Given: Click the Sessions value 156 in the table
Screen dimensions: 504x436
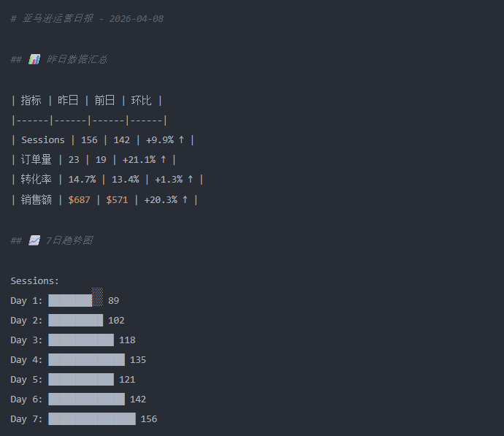Looking at the screenshot, I should (89, 139).
